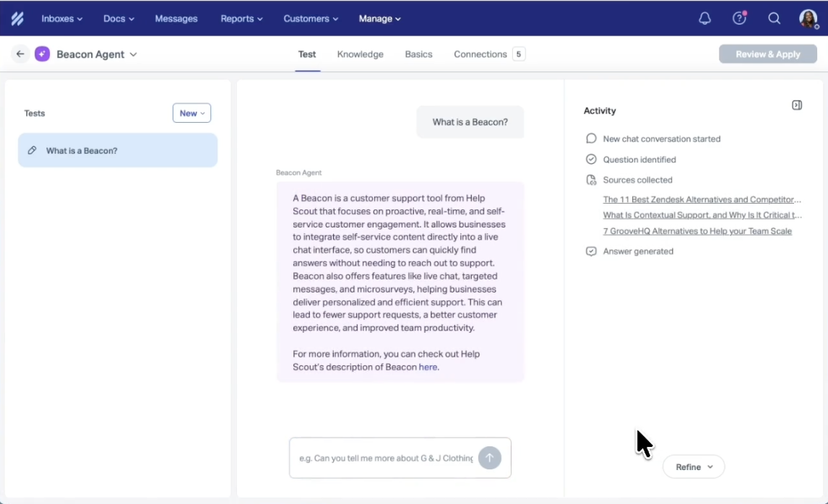Open the notifications bell
The width and height of the screenshot is (828, 504).
704,19
